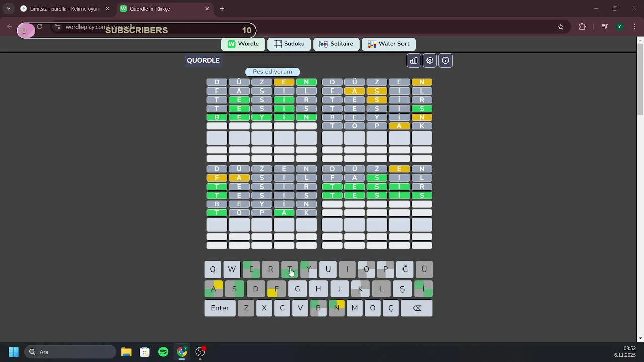Screen dimensions: 644x362
Task: Bookmark this page with the star
Action: [561, 27]
